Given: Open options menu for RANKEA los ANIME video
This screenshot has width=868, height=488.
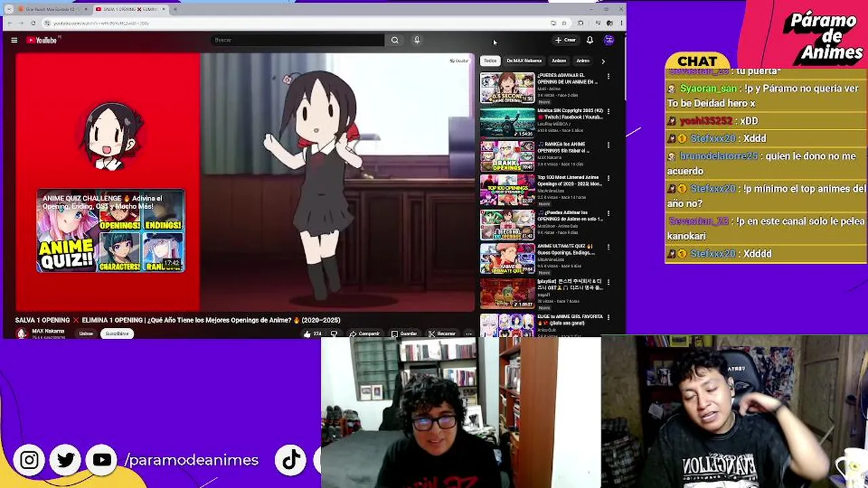Looking at the screenshot, I should point(608,145).
